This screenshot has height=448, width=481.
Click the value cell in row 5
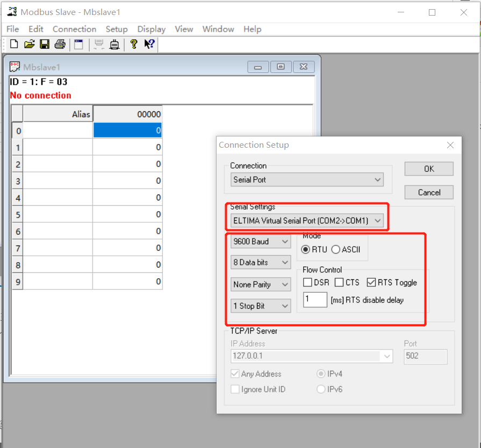point(127,214)
